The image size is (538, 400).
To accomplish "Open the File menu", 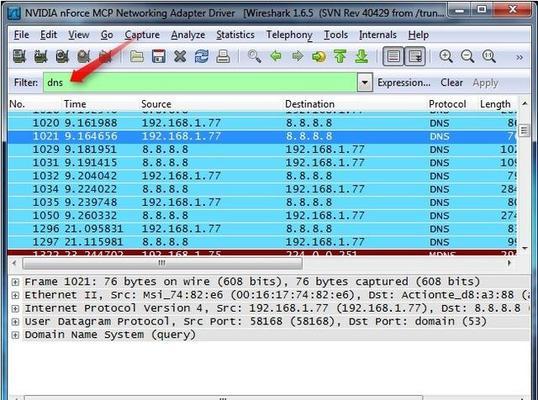I will [21, 35].
